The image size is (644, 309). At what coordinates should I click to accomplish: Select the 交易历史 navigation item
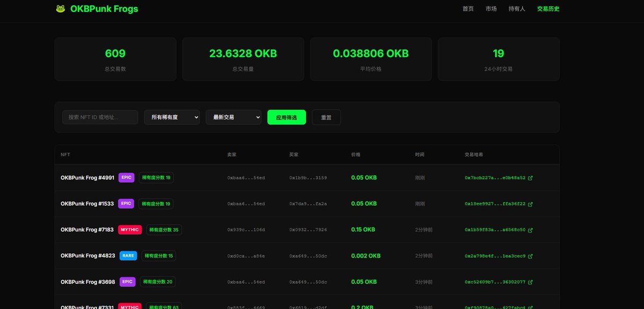548,9
